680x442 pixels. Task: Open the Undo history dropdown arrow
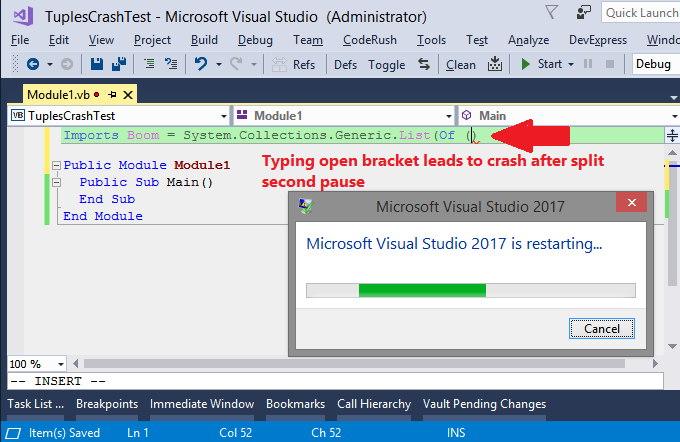(x=219, y=65)
